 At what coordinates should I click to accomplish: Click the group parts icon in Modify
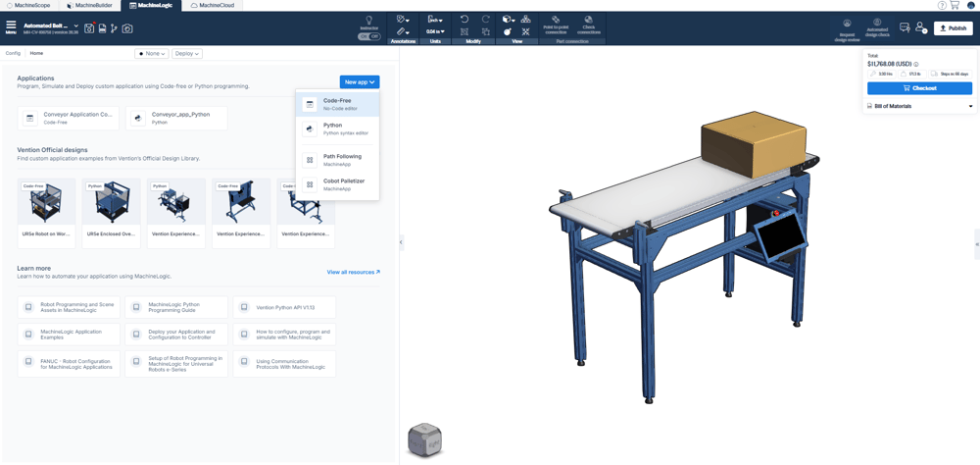click(x=486, y=31)
